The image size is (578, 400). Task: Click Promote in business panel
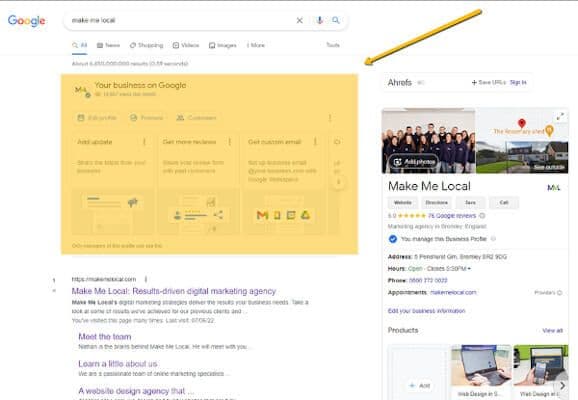point(146,118)
